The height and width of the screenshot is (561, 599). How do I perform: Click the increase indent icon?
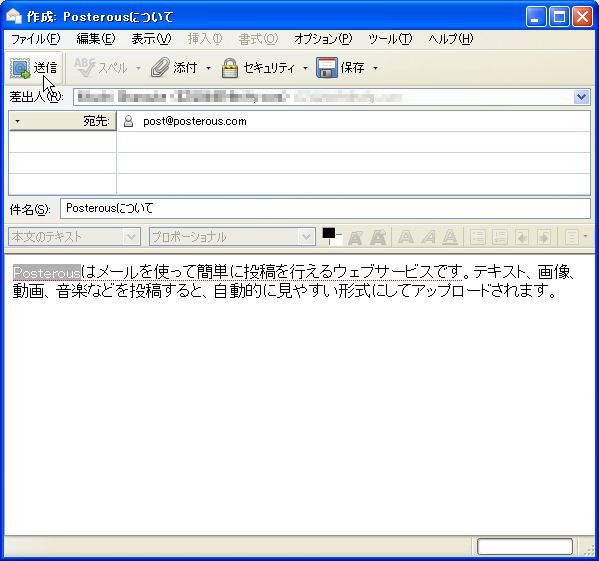click(x=544, y=237)
